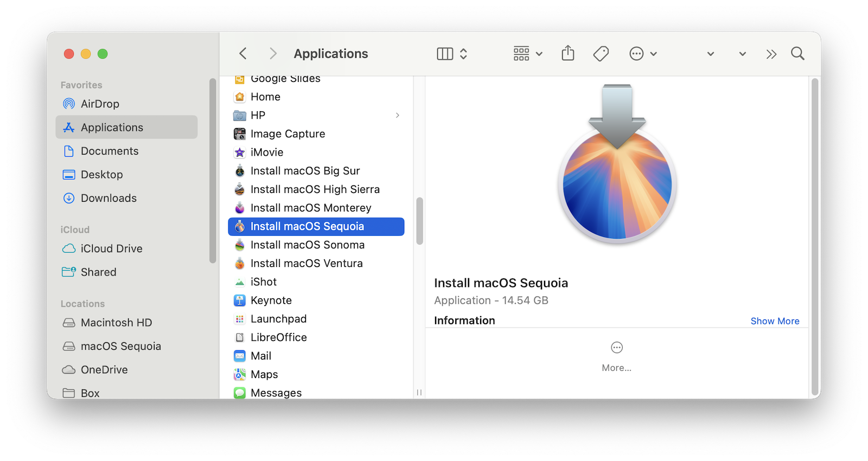
Task: Select Install macOS High Sierra
Action: tap(316, 189)
